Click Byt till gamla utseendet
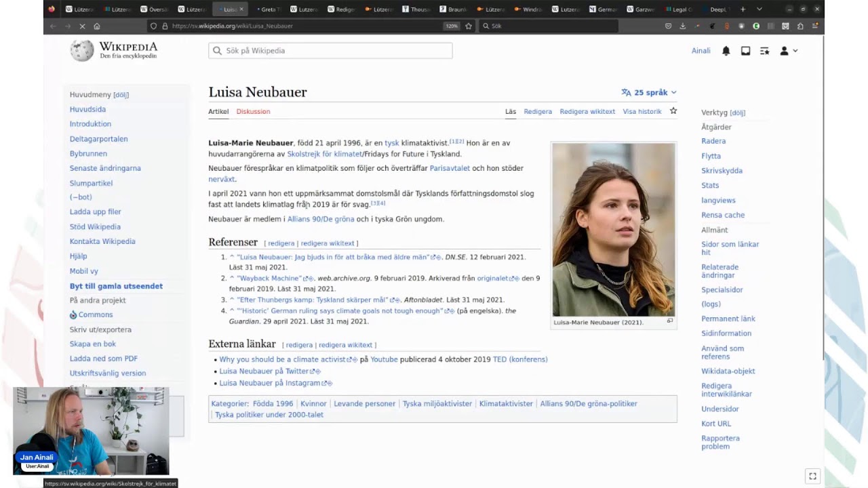 pos(116,286)
